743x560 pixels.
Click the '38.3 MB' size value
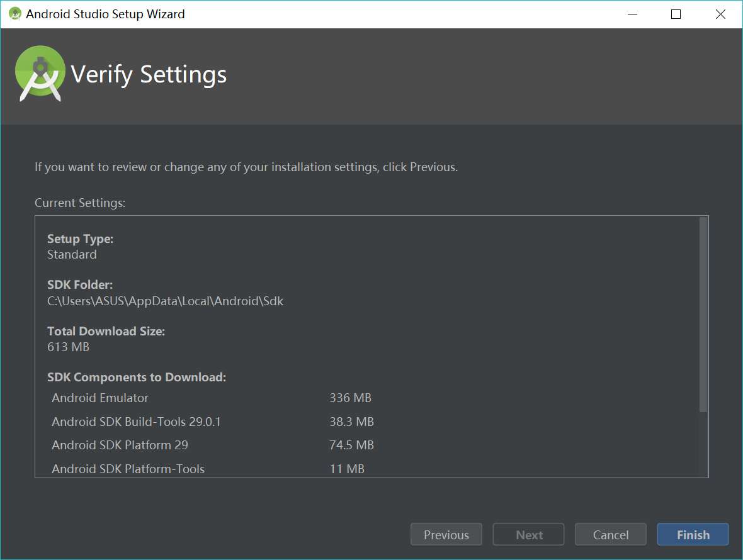[351, 422]
